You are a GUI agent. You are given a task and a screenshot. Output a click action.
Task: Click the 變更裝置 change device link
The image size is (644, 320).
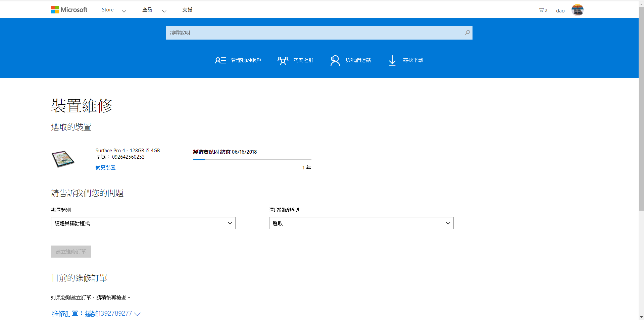click(x=105, y=167)
